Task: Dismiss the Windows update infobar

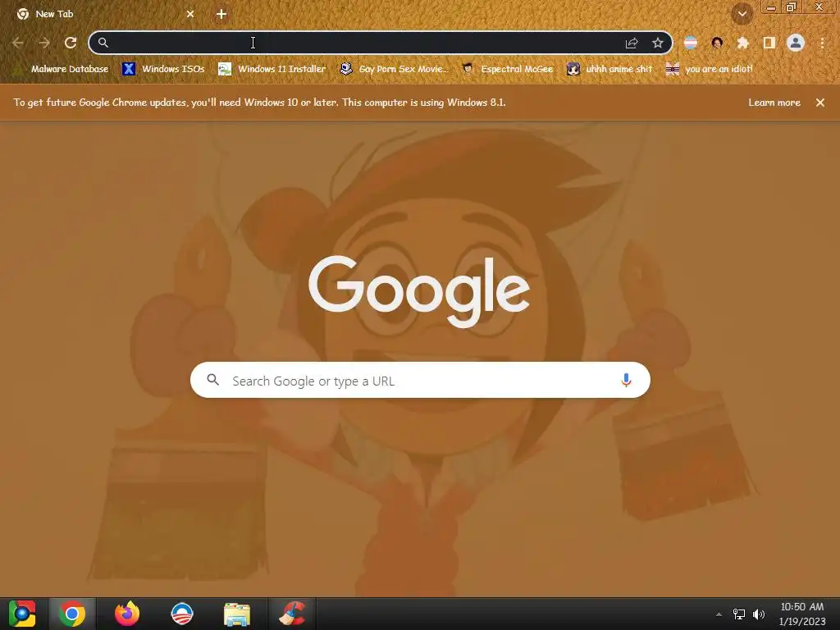Action: [x=820, y=103]
